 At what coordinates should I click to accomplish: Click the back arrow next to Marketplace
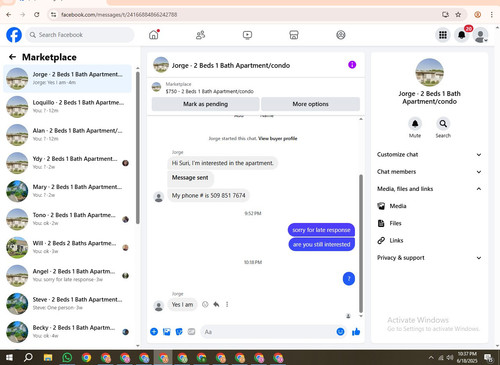click(x=12, y=57)
